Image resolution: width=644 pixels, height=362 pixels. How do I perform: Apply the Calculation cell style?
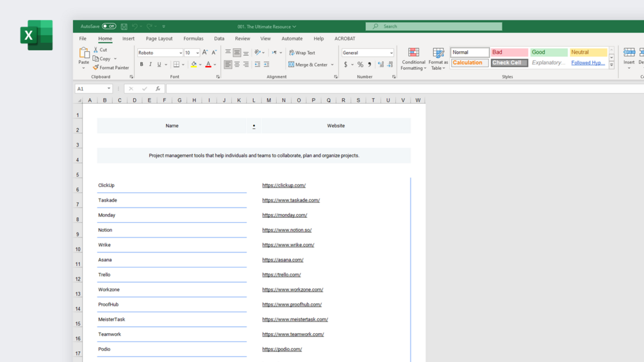(x=470, y=63)
